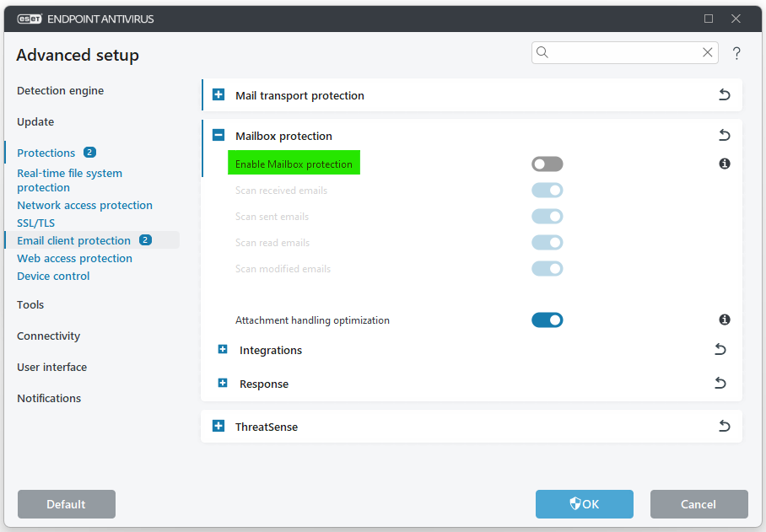Open Update settings category
Image resolution: width=766 pixels, height=532 pixels.
coord(35,122)
